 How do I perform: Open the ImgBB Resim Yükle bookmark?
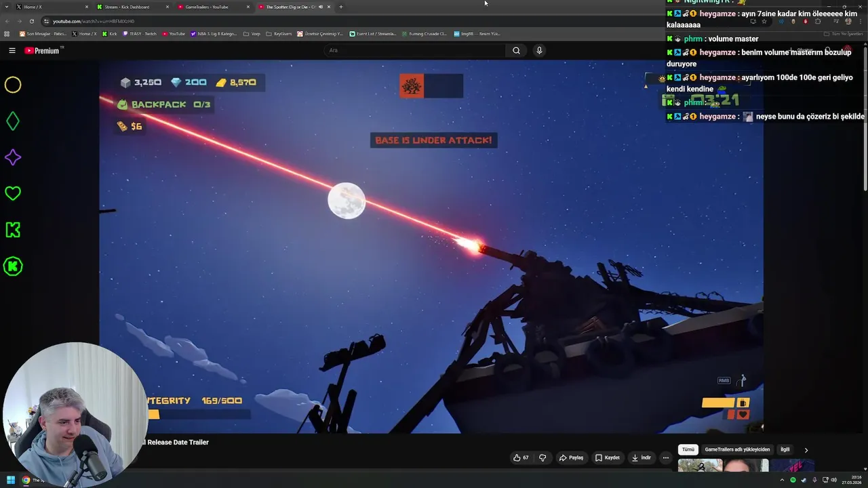point(477,33)
